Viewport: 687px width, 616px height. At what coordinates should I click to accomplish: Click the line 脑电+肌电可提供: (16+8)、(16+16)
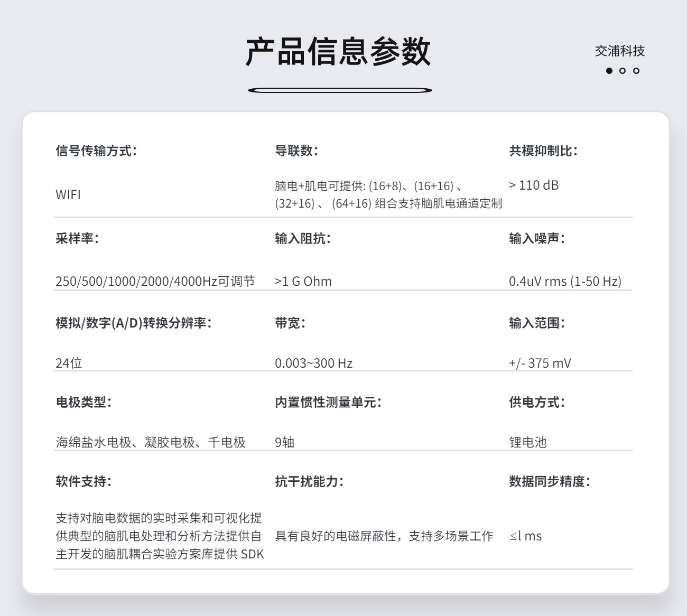pos(369,185)
